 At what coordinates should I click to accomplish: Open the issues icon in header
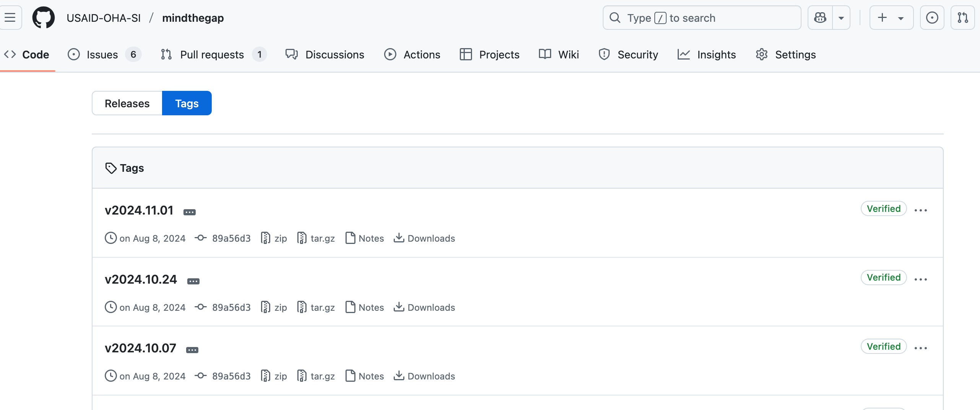pyautogui.click(x=932, y=18)
